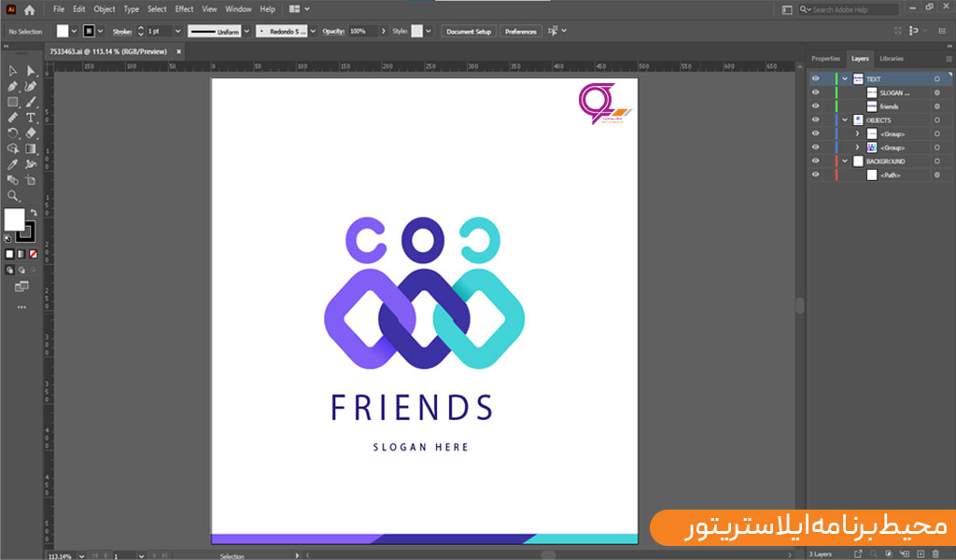The height and width of the screenshot is (560, 956).
Task: Click the opacity 100% value field
Action: coord(363,31)
